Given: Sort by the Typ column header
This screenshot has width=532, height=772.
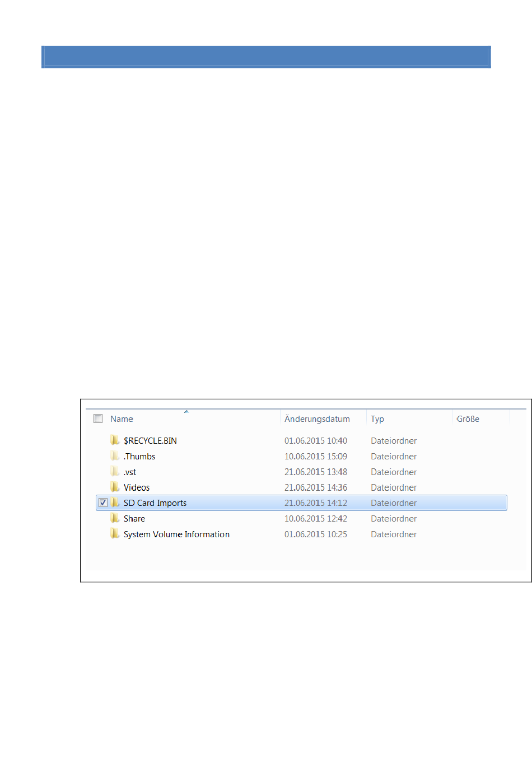Looking at the screenshot, I should (377, 419).
